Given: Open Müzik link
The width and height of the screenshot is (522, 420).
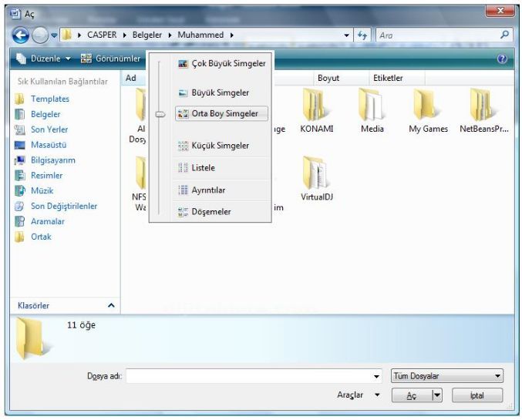Looking at the screenshot, I should click(x=42, y=190).
